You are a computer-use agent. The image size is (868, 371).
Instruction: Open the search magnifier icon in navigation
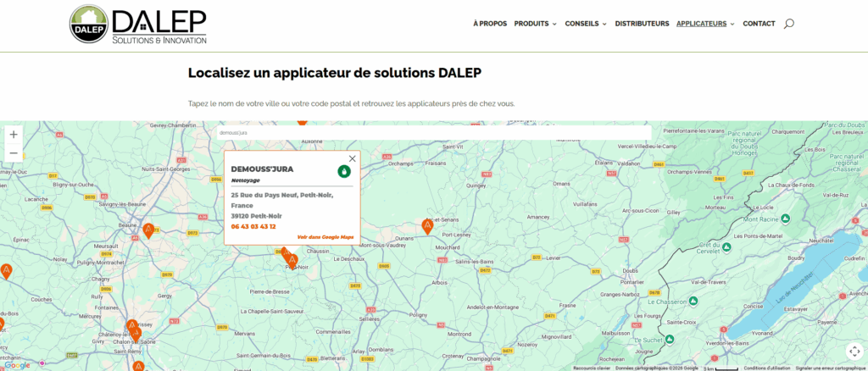coord(789,24)
